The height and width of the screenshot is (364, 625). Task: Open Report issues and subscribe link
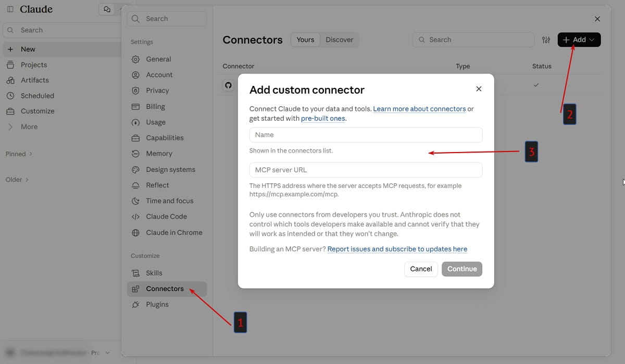pos(397,249)
